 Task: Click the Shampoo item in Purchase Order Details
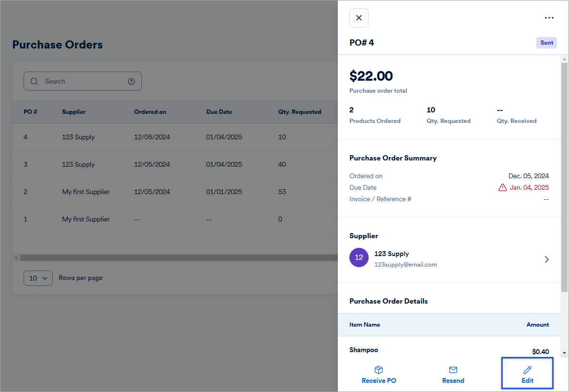click(x=363, y=350)
